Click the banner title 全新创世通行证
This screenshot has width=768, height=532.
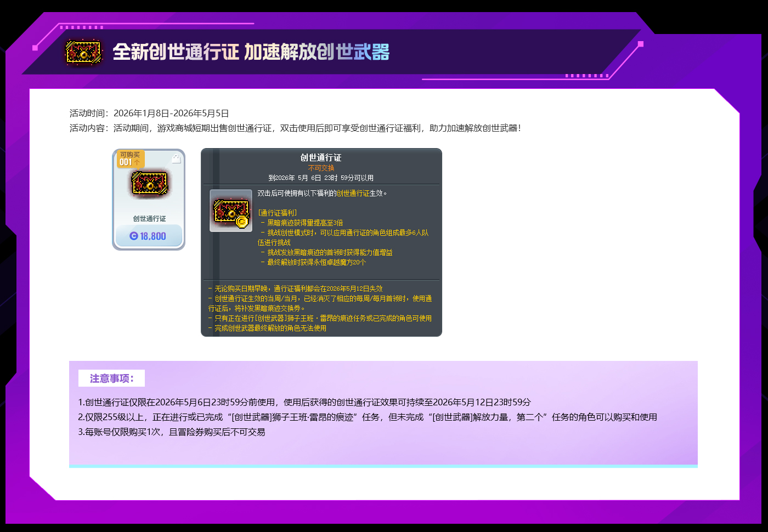(176, 52)
